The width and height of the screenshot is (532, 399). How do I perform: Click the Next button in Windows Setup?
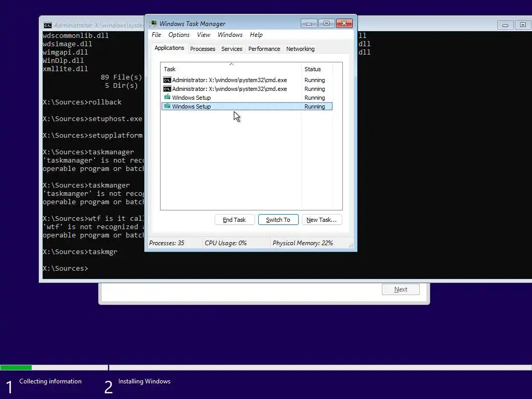pos(401,289)
